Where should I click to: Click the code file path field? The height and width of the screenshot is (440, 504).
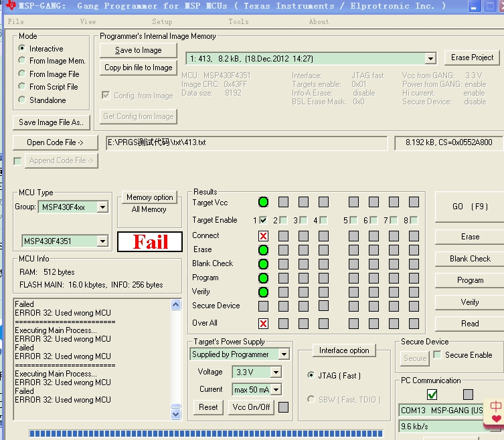click(246, 142)
